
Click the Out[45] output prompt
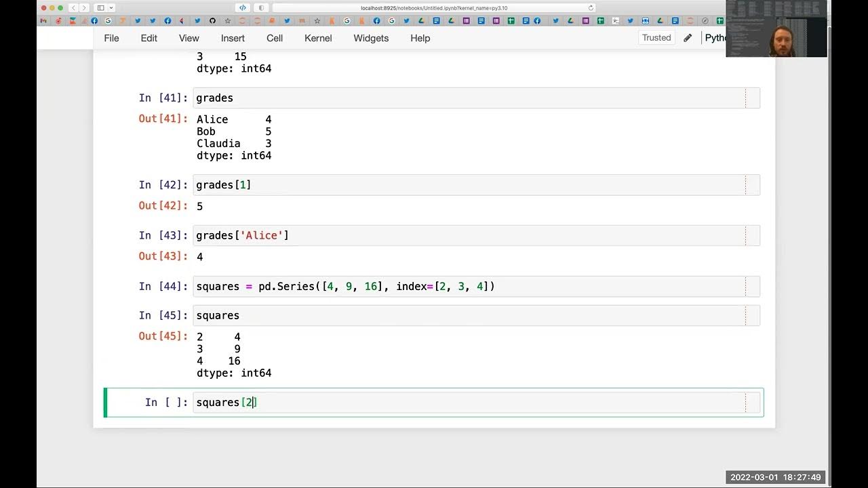pos(163,336)
